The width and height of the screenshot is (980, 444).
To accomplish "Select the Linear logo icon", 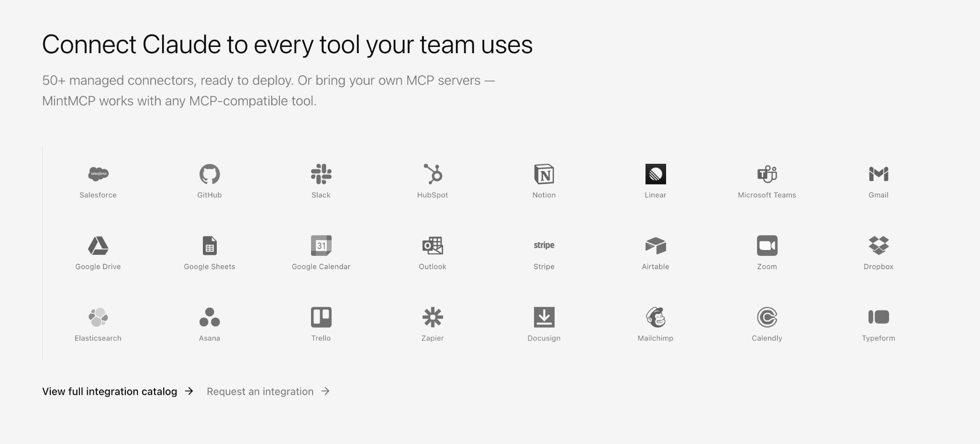I will [x=656, y=174].
